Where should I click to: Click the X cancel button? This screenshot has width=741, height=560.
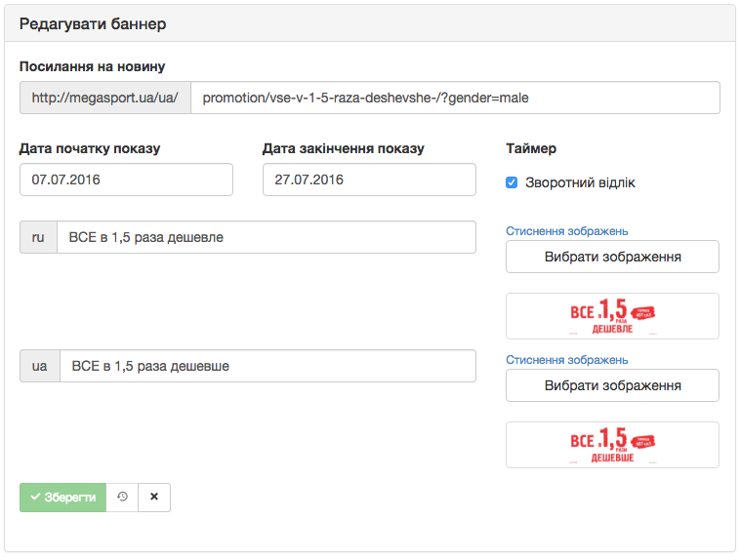[154, 497]
